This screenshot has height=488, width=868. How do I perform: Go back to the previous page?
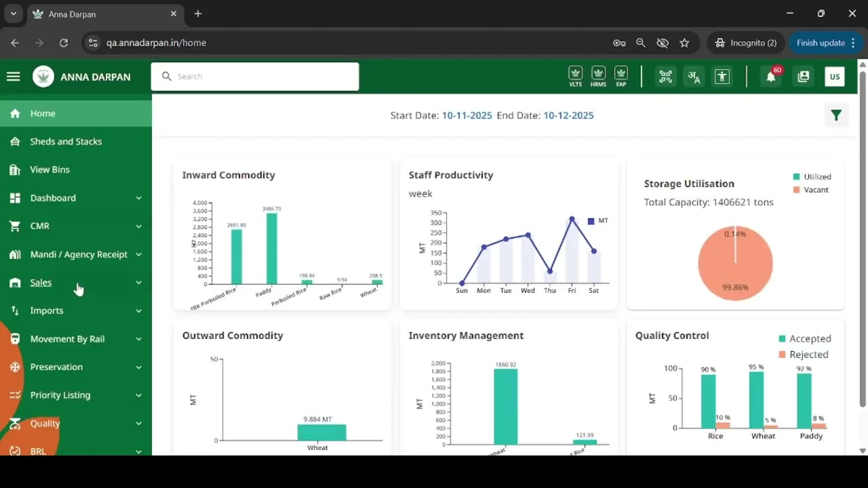(15, 43)
